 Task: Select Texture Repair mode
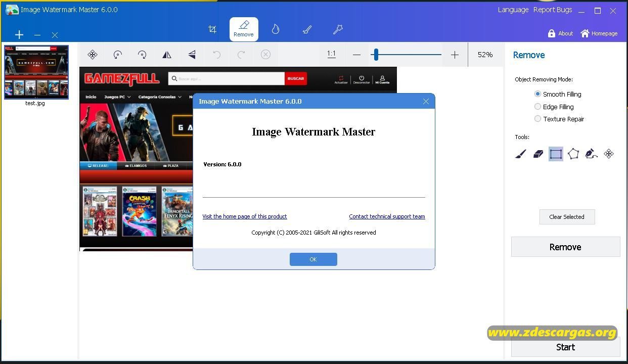(559, 119)
